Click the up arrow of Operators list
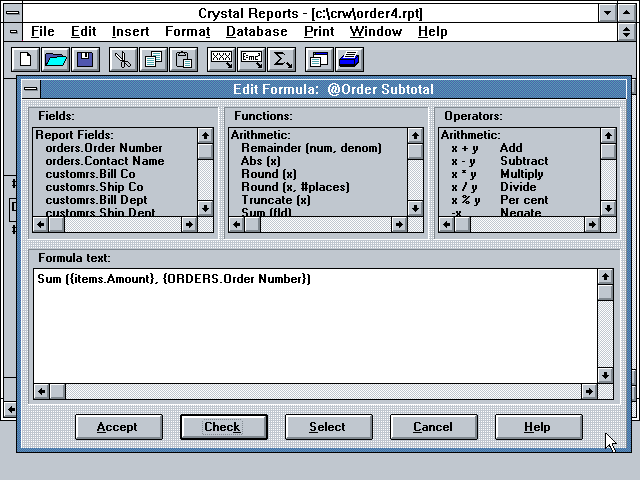The image size is (640, 480). click(x=608, y=136)
